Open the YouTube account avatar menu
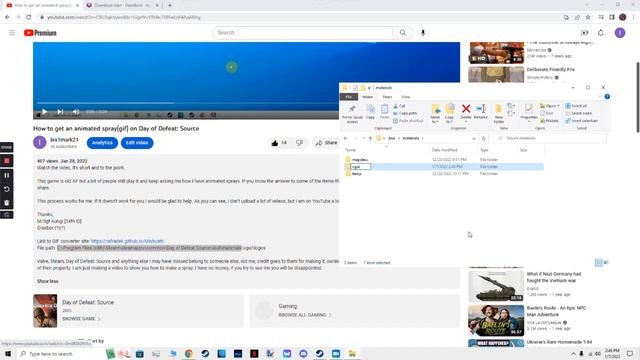The image size is (640, 360). (620, 33)
